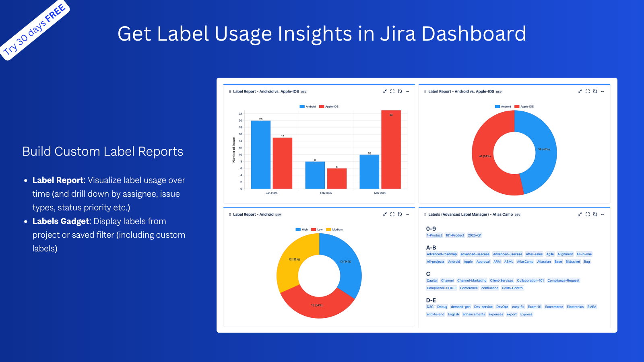Open the Client-Services label
644x362 pixels.
tap(502, 281)
